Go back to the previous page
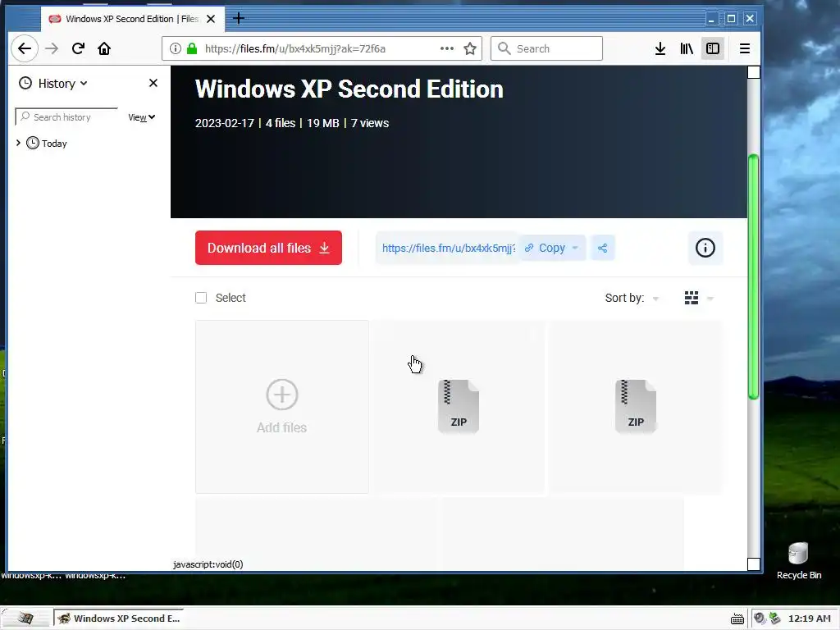 (x=25, y=48)
